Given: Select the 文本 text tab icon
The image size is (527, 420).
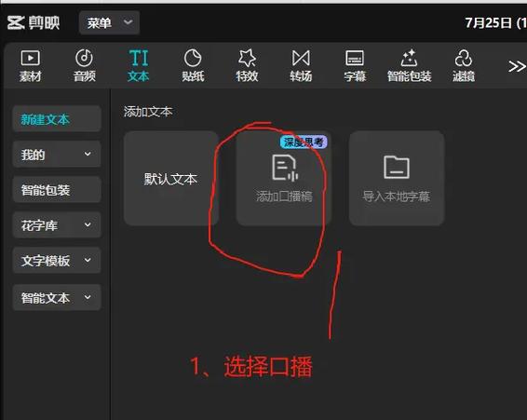Looking at the screenshot, I should click(x=139, y=66).
